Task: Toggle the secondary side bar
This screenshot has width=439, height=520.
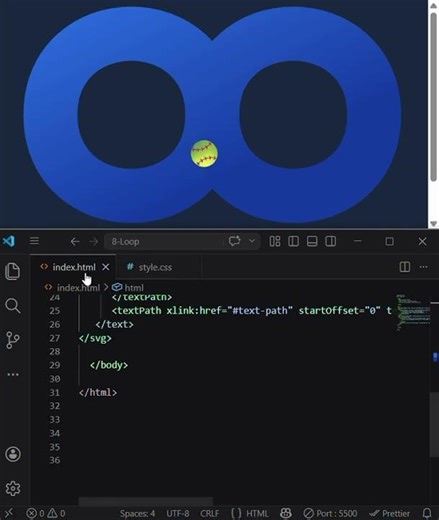Action: [331, 241]
